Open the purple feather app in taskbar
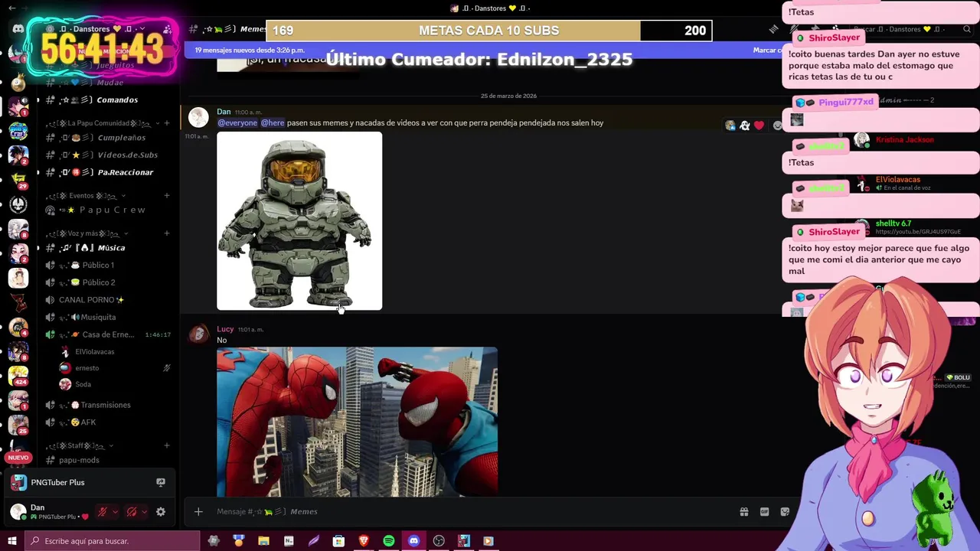 point(314,541)
